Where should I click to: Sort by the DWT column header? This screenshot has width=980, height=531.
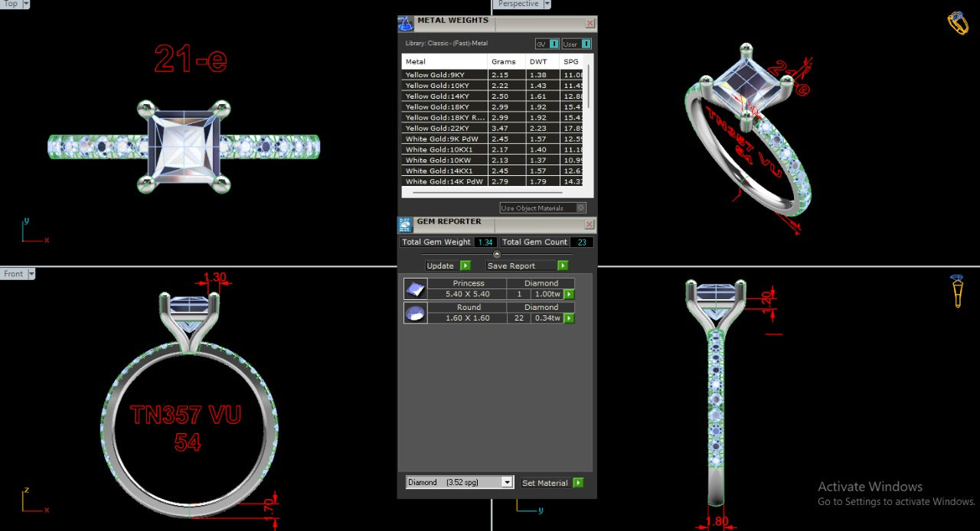543,61
